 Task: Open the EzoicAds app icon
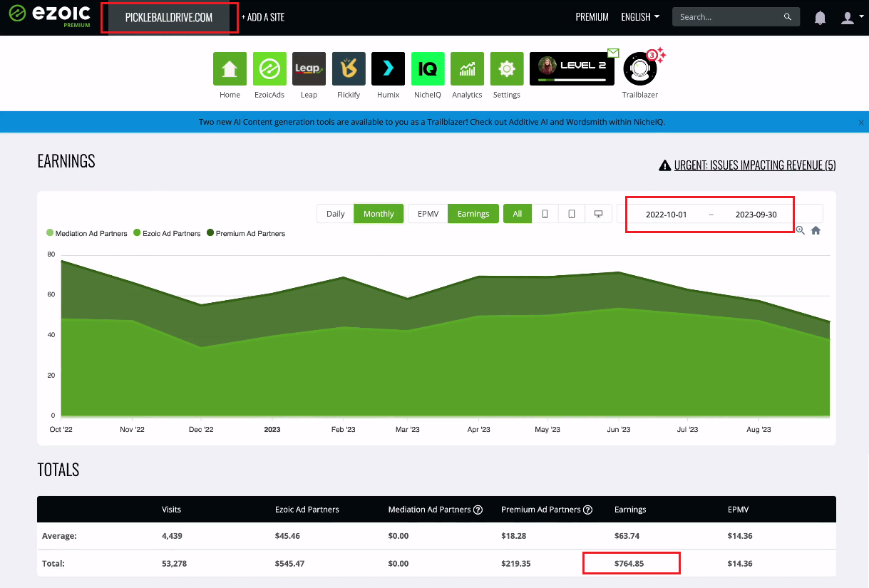(x=269, y=69)
